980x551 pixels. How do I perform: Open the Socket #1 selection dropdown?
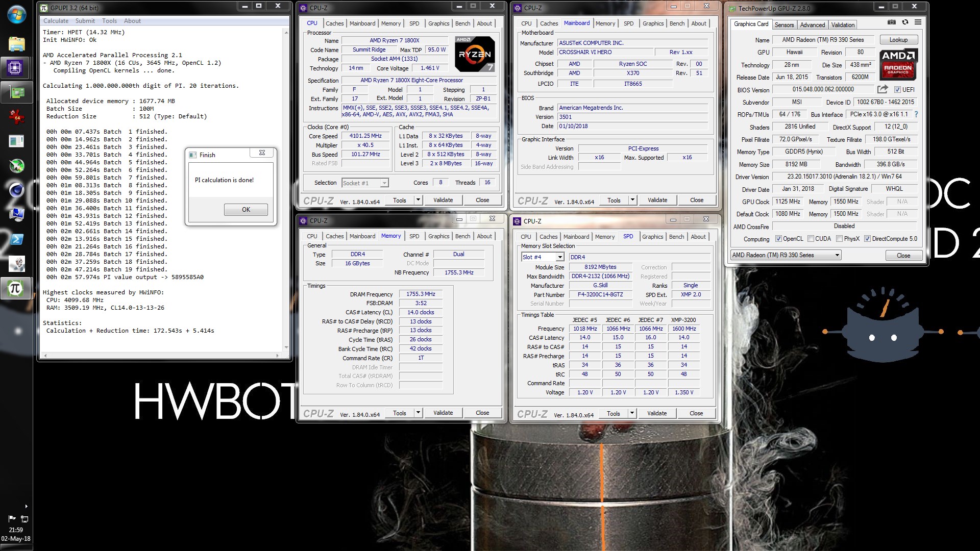point(365,183)
